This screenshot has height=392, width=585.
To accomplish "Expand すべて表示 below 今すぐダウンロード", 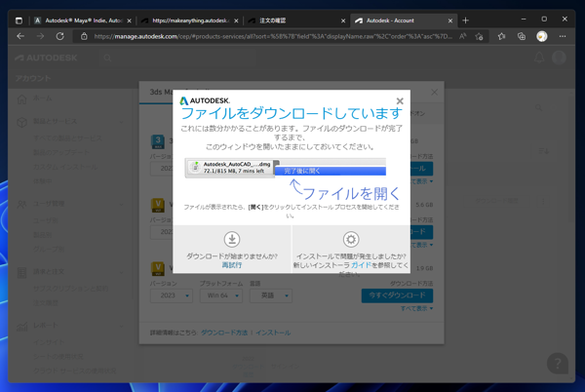I will [416, 308].
